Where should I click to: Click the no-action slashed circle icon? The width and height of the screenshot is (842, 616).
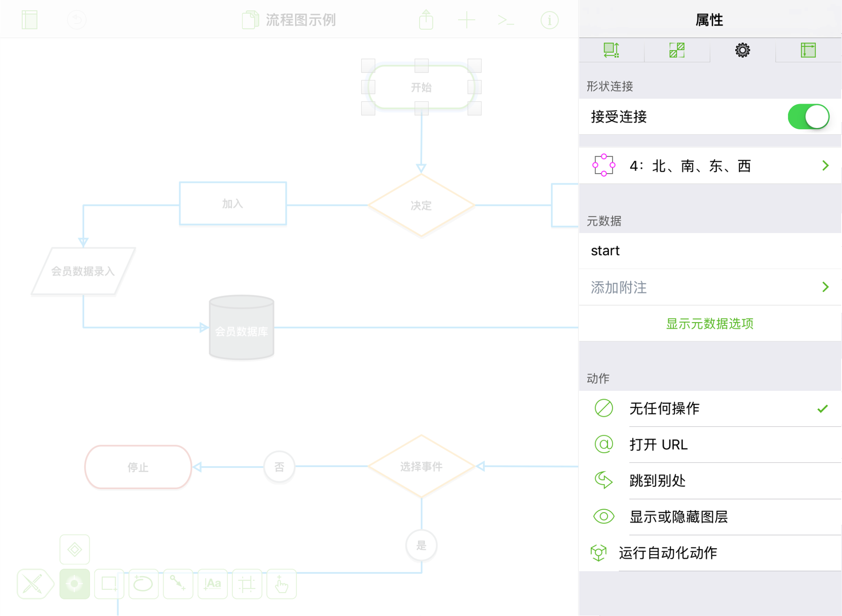(603, 408)
